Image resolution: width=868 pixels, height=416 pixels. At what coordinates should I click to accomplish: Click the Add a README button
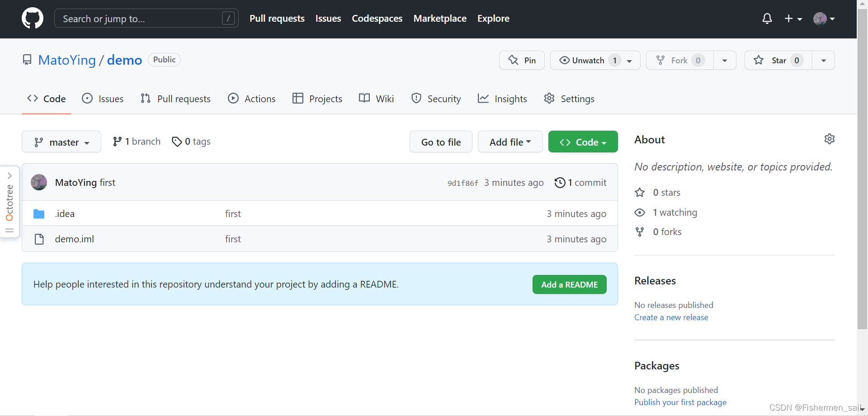pos(569,284)
